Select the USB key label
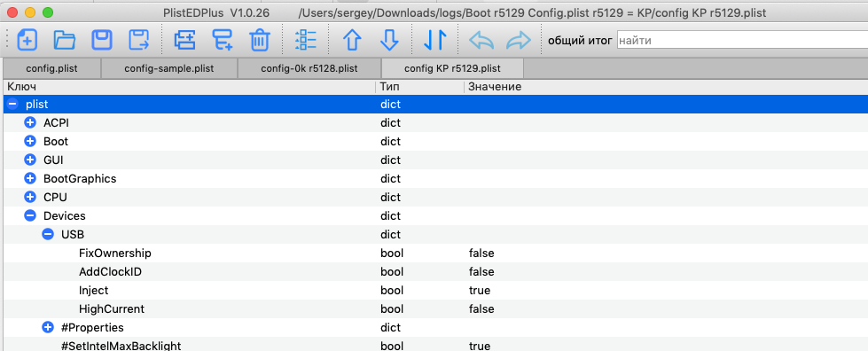Screen dimensions: 868x351 click(73, 235)
